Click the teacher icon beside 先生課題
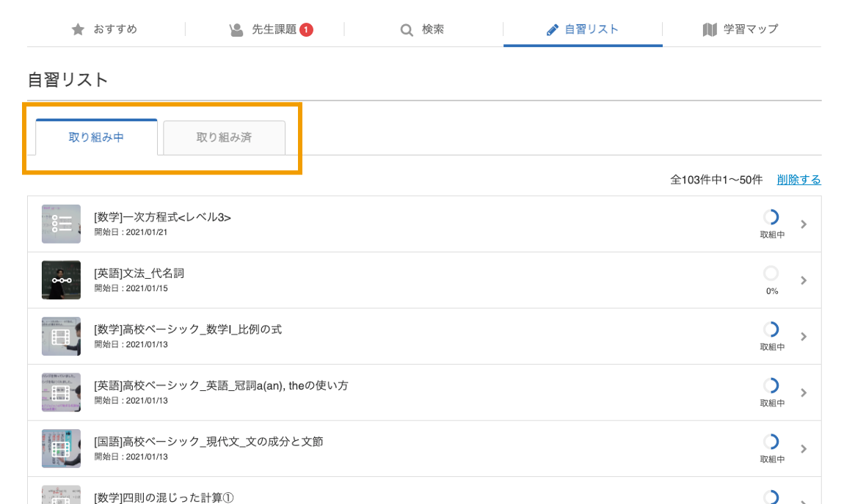This screenshot has height=504, width=844. (236, 29)
